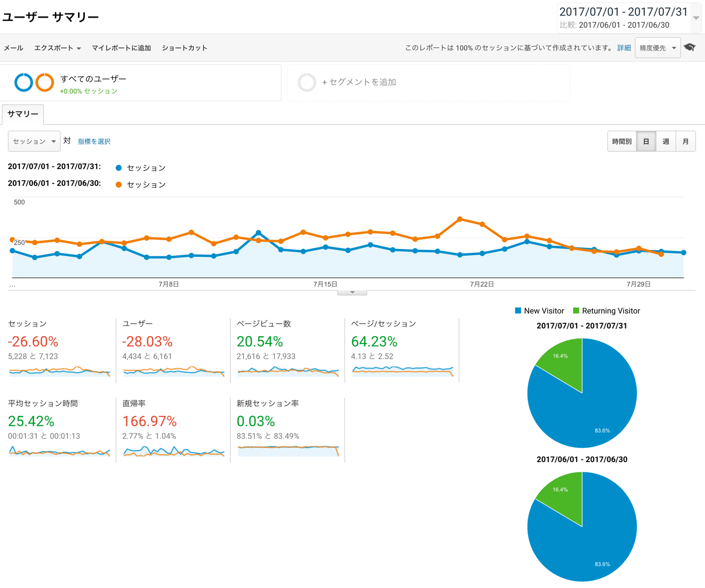Click the 00:01:31 と 00:01:13 text
The width and height of the screenshot is (705, 588).
[44, 436]
